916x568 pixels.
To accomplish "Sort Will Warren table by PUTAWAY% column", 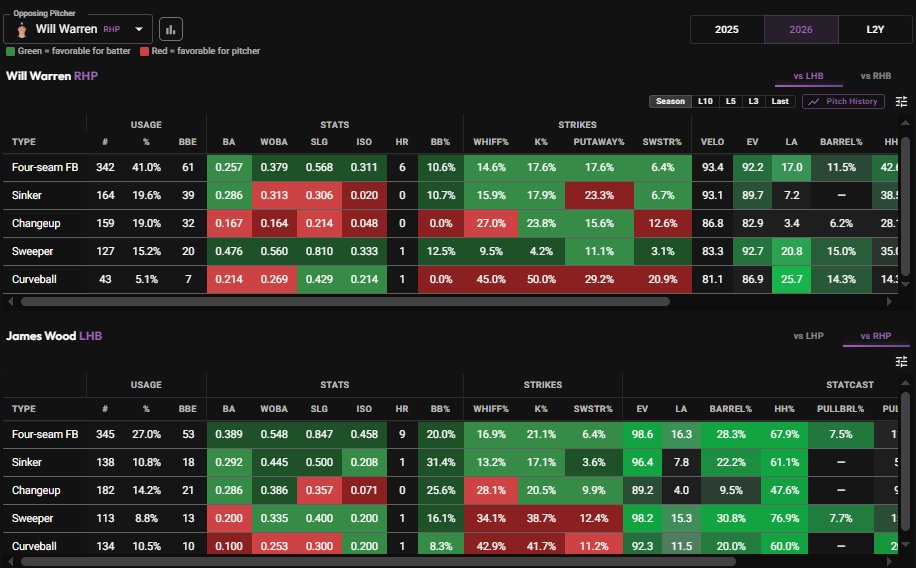I will [599, 142].
